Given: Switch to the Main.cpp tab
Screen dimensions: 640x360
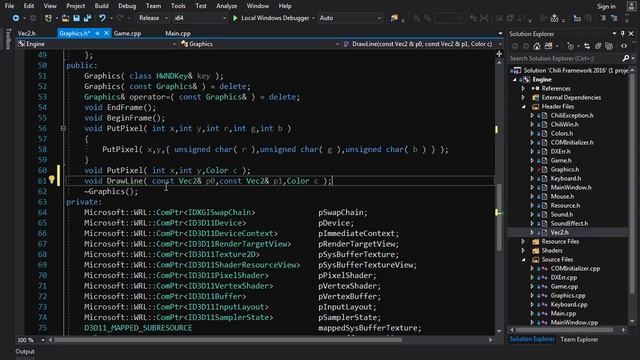Looking at the screenshot, I should 178,33.
